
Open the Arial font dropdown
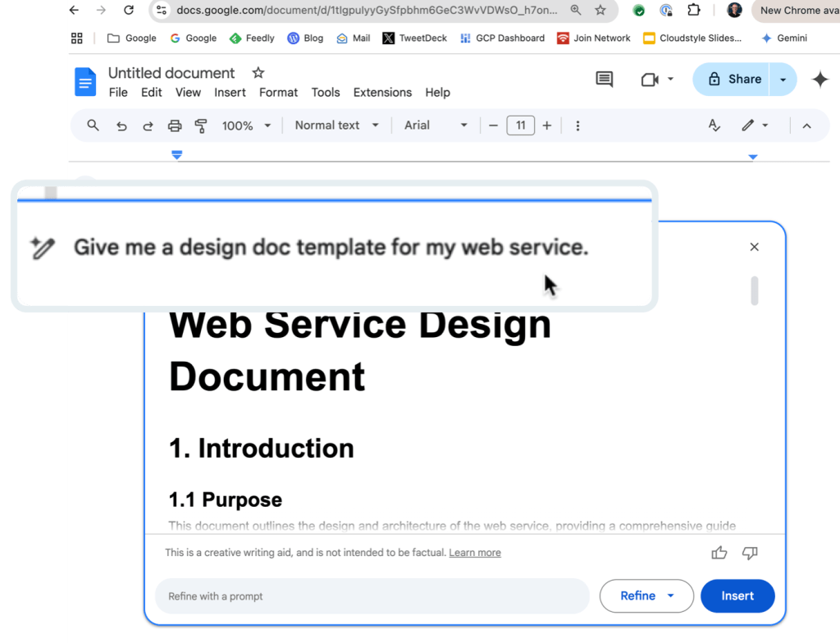(x=436, y=125)
